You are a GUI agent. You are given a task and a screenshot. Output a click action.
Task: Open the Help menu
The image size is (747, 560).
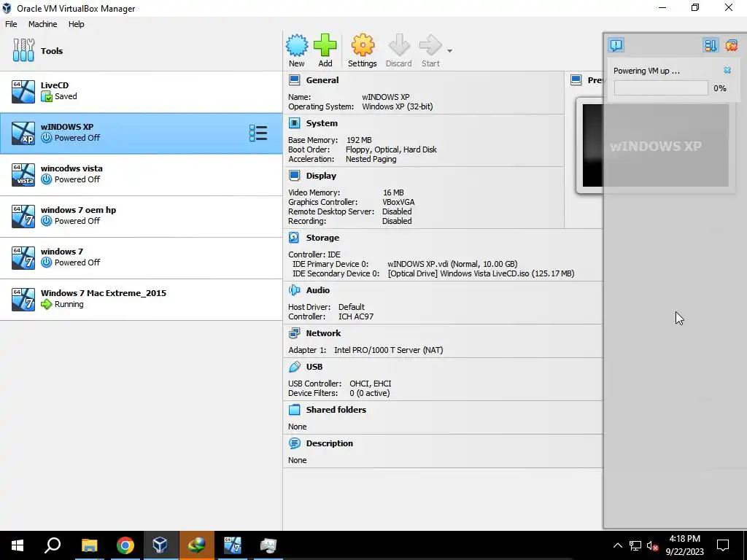pos(76,24)
